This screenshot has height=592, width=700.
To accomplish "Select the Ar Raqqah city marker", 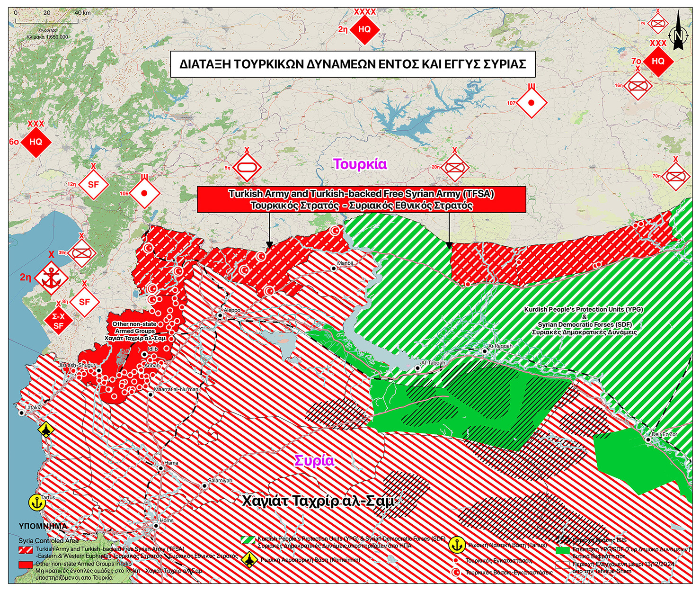I will (485, 351).
